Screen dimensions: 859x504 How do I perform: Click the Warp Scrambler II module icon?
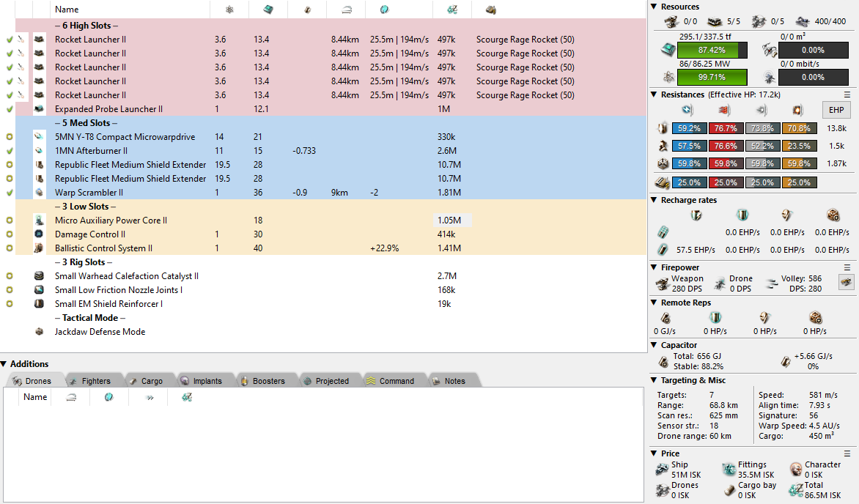(39, 193)
